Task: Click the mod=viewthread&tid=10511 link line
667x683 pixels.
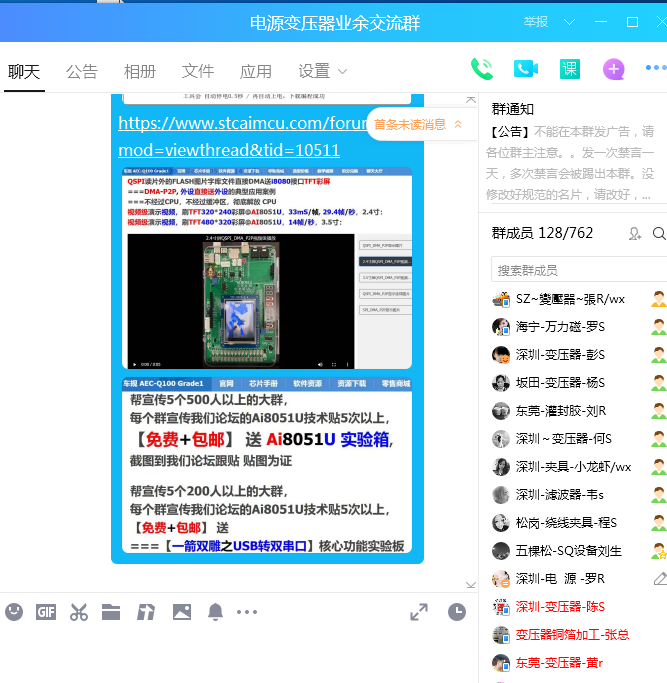Action: (x=229, y=150)
